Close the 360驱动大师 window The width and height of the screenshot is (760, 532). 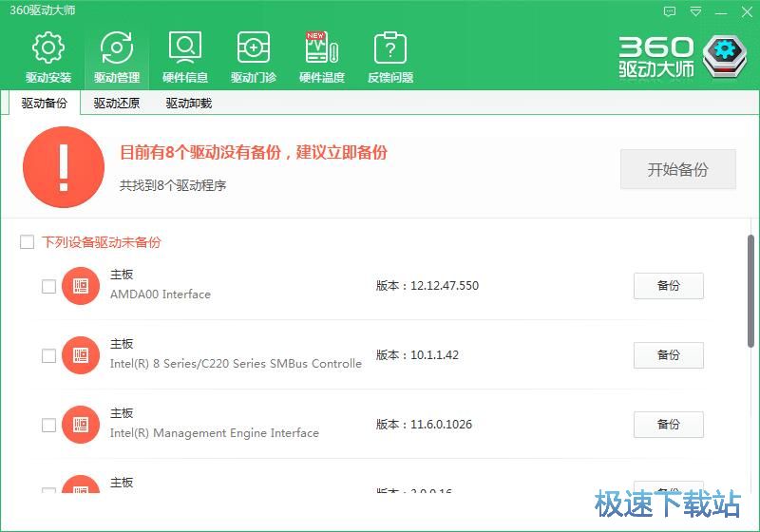(747, 11)
